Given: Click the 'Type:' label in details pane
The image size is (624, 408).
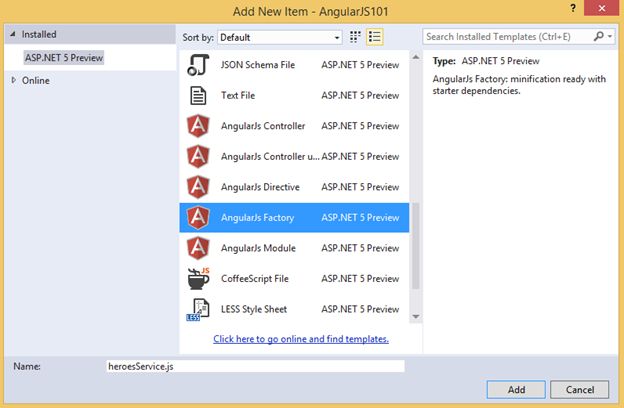Looking at the screenshot, I should (x=444, y=61).
